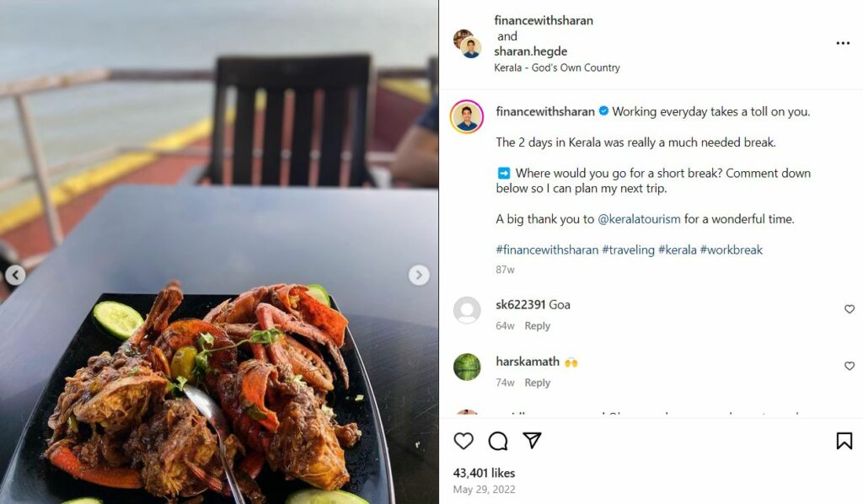Like harskamath's comment

[850, 366]
